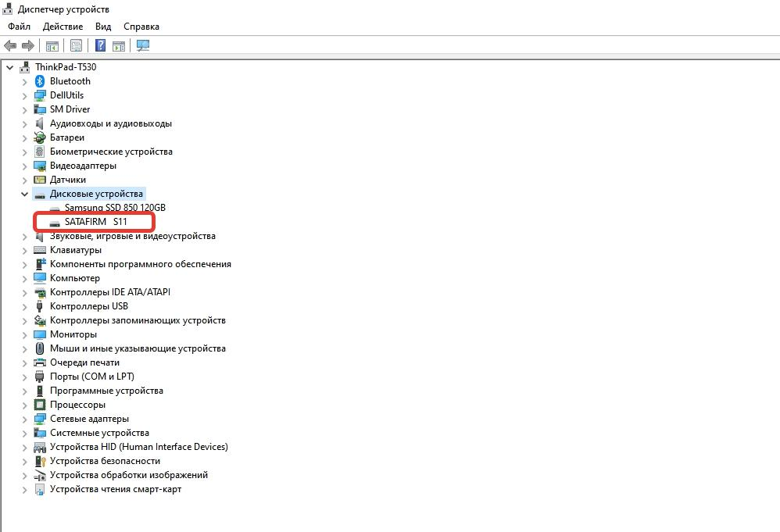Select the SATAFIRM S11 drive entry

click(x=96, y=222)
